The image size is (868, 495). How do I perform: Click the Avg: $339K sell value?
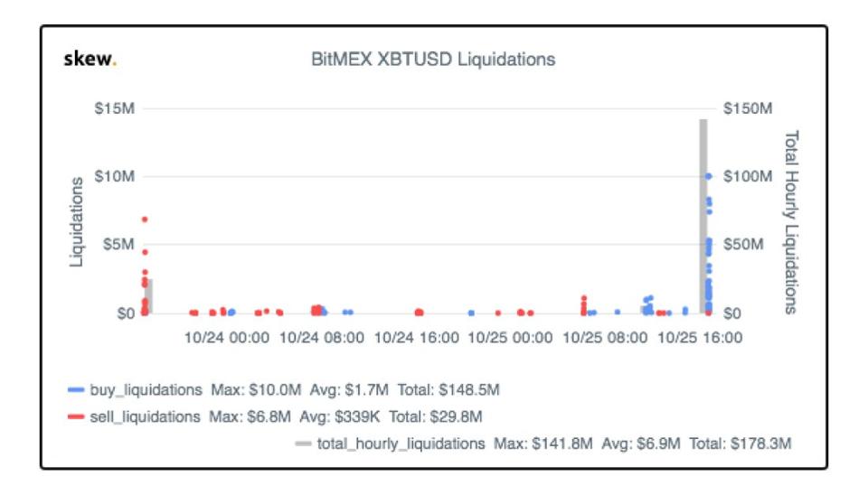(x=339, y=416)
